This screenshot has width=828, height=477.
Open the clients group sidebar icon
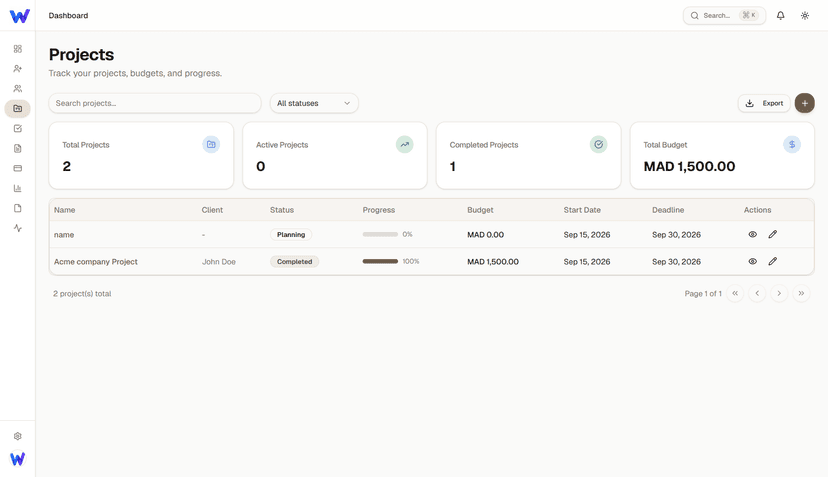[x=17, y=89]
